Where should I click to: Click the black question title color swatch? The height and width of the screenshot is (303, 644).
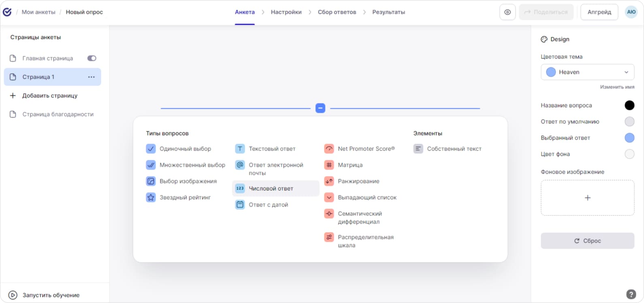pyautogui.click(x=629, y=105)
